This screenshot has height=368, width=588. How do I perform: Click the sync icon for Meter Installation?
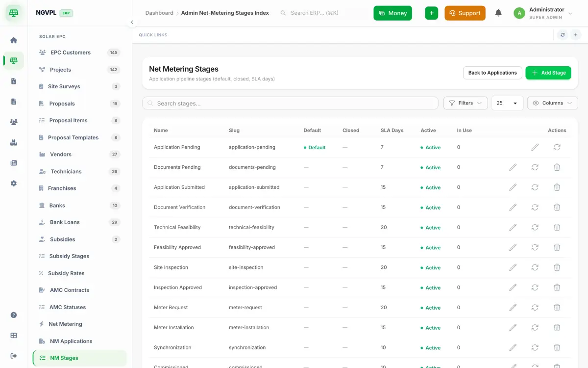point(535,328)
